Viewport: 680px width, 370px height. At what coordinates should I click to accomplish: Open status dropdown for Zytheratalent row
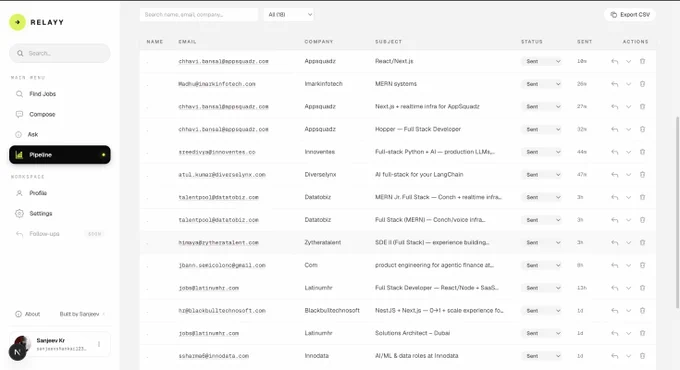541,242
